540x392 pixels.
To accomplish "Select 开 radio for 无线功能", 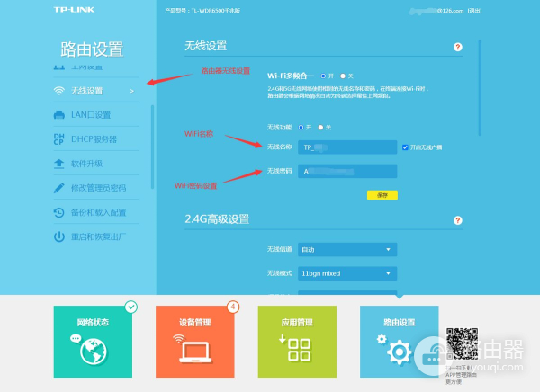I will [301, 128].
